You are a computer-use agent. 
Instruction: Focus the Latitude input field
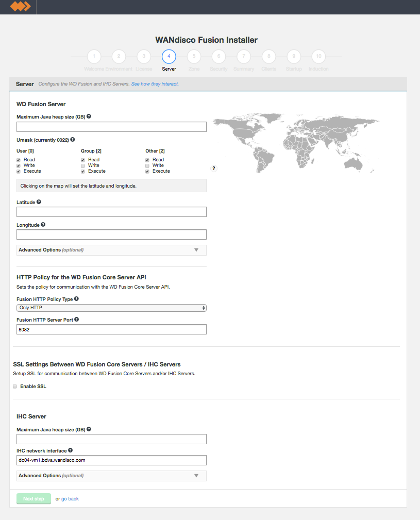point(111,212)
